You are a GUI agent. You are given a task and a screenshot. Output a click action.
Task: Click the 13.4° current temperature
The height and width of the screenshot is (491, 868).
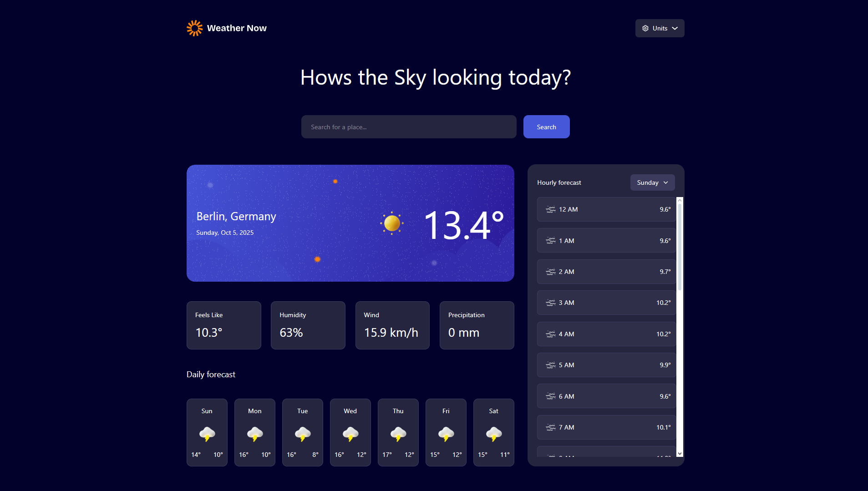464,225
